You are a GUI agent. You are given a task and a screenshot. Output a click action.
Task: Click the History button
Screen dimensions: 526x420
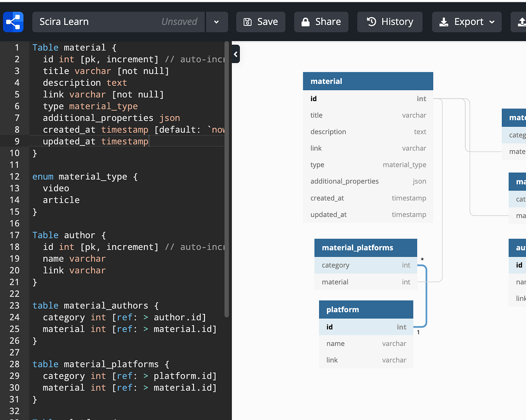pos(389,21)
